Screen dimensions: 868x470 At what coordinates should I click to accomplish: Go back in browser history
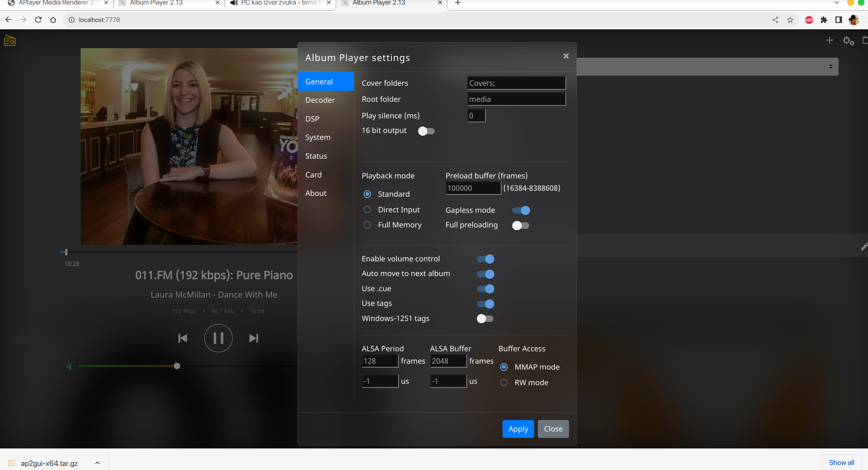click(8, 20)
